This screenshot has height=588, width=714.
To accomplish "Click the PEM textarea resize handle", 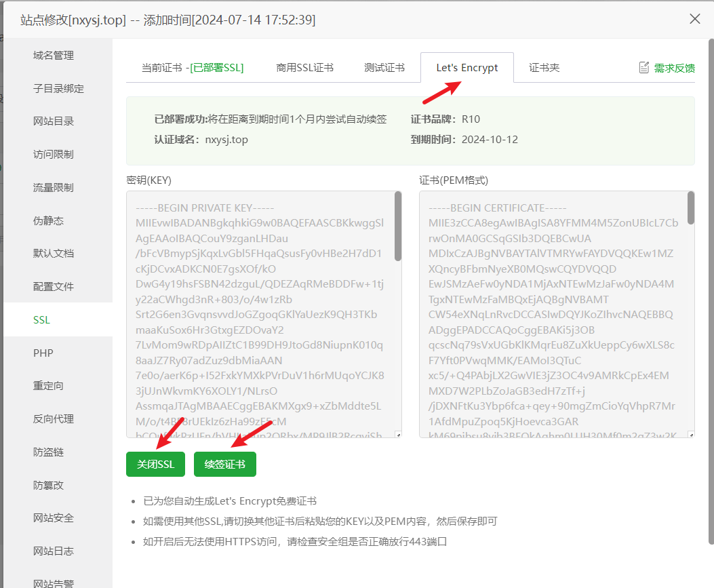I will pos(691,435).
